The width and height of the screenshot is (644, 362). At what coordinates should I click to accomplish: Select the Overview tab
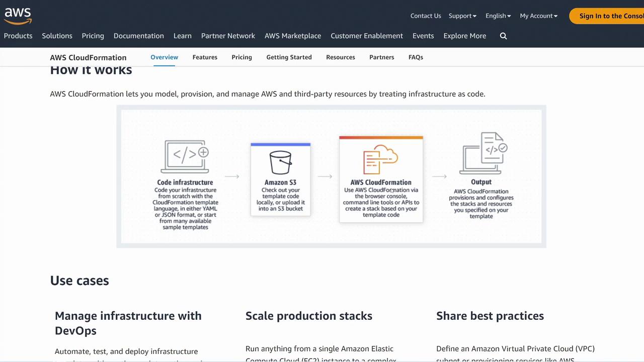pyautogui.click(x=165, y=57)
